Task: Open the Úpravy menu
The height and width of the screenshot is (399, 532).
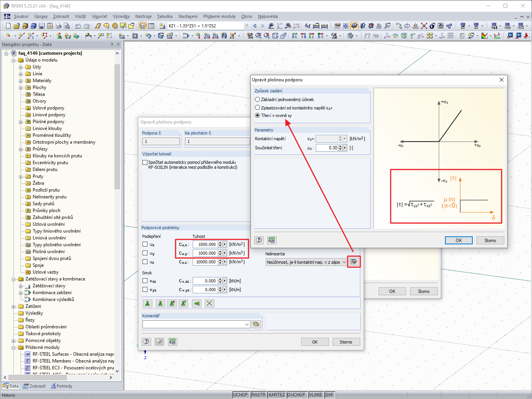Action: click(41, 16)
